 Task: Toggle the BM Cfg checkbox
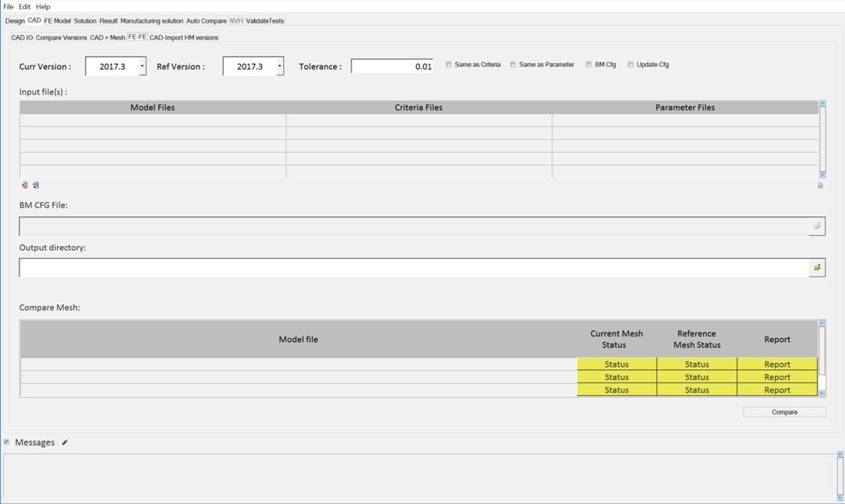tap(589, 65)
